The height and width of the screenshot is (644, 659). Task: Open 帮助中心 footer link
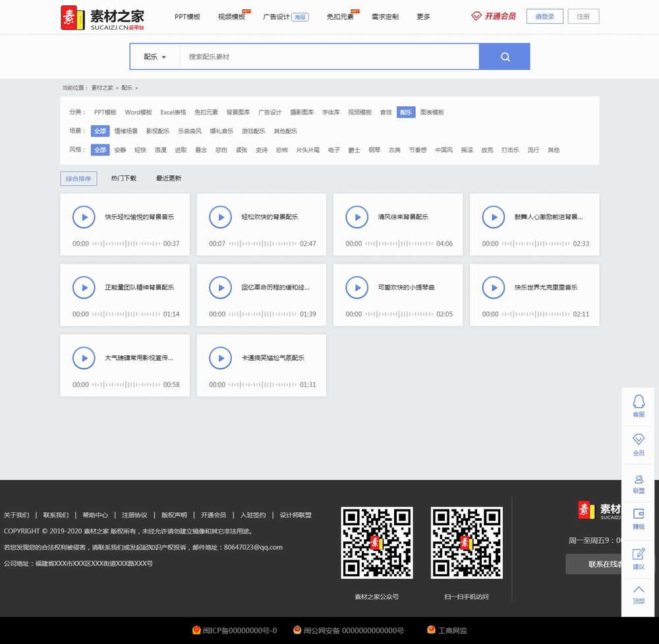coord(95,515)
